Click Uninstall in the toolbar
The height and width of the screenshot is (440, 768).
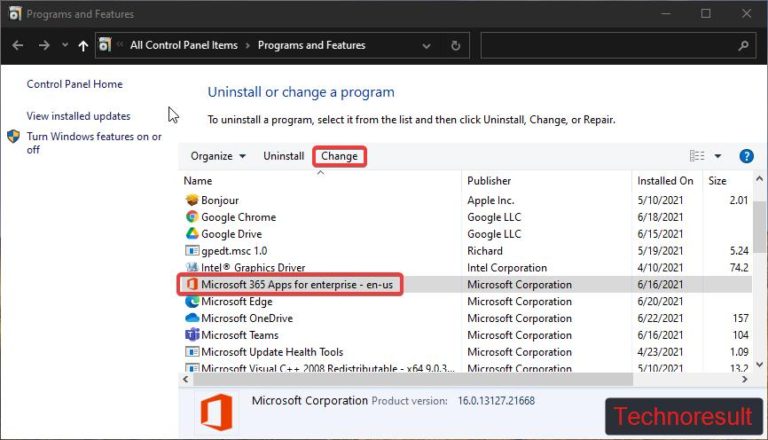(x=283, y=156)
